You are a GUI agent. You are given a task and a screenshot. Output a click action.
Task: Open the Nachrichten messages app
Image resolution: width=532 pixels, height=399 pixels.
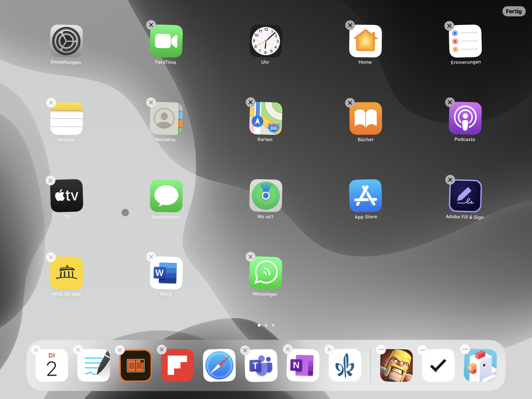tap(166, 196)
